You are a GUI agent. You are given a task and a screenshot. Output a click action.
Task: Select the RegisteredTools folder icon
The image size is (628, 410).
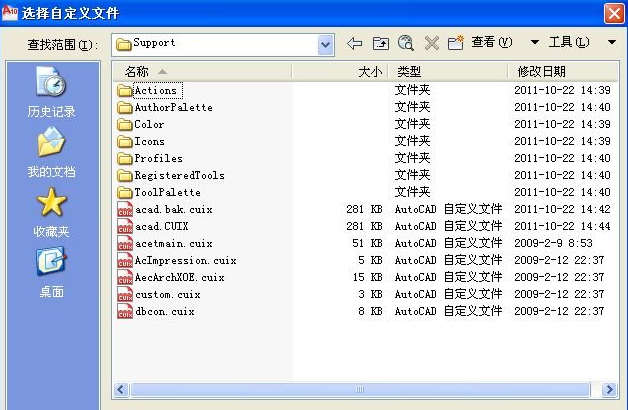coord(125,175)
